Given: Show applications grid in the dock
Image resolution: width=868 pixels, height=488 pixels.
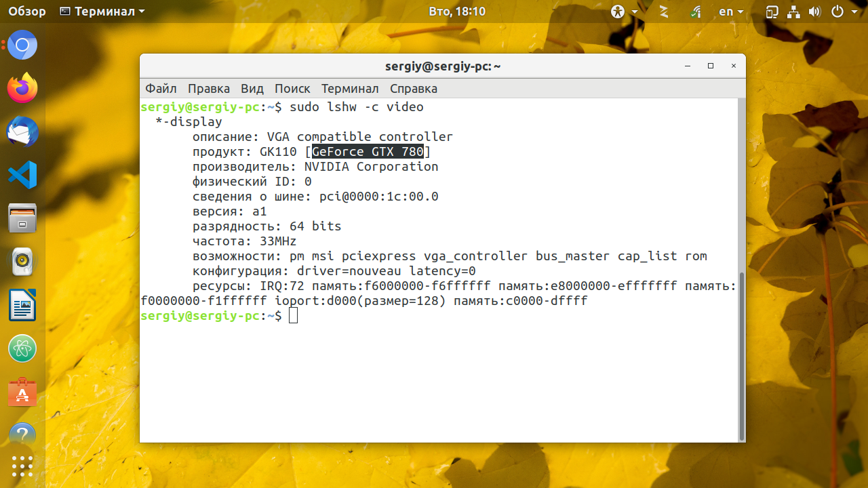Looking at the screenshot, I should tap(22, 466).
